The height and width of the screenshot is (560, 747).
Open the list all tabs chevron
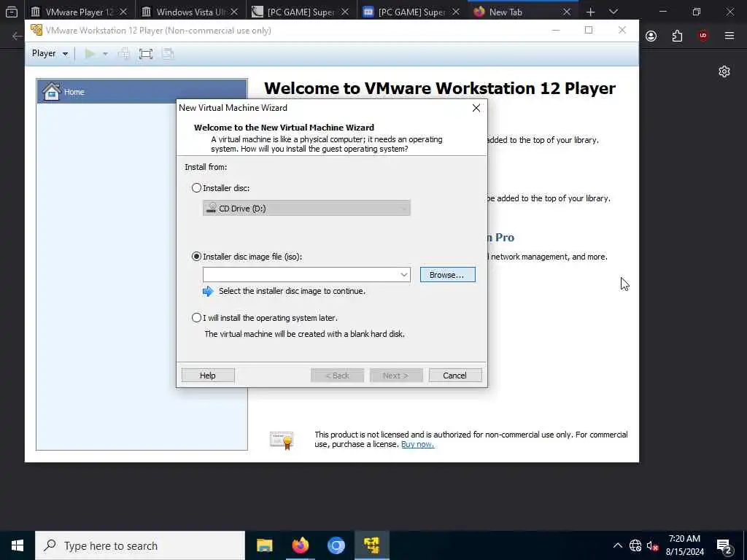(614, 12)
